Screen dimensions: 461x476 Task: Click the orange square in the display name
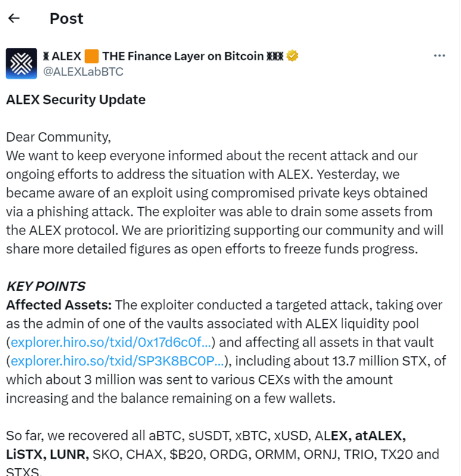92,56
